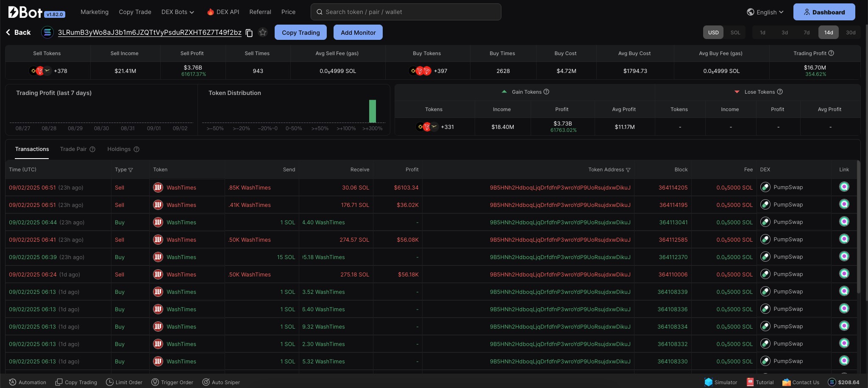
Task: Open the English language selector
Action: (765, 12)
